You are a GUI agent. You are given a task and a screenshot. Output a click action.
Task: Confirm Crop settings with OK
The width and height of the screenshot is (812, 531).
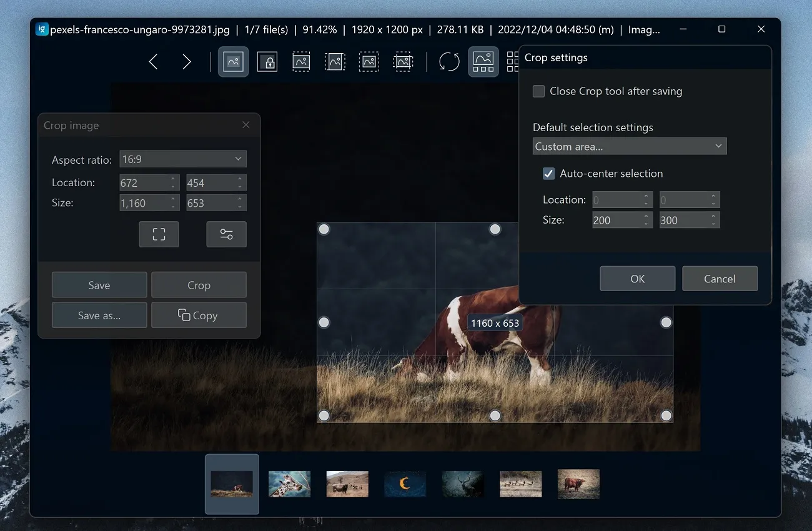(x=638, y=279)
